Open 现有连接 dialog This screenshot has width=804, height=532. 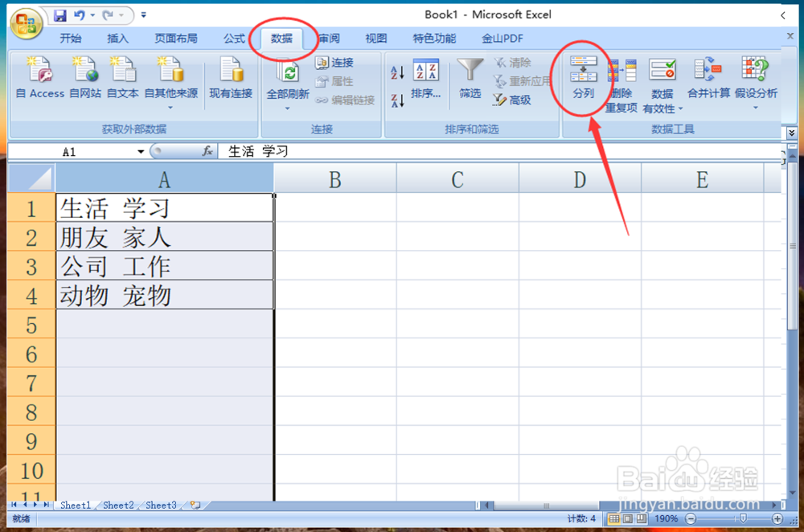click(x=231, y=78)
